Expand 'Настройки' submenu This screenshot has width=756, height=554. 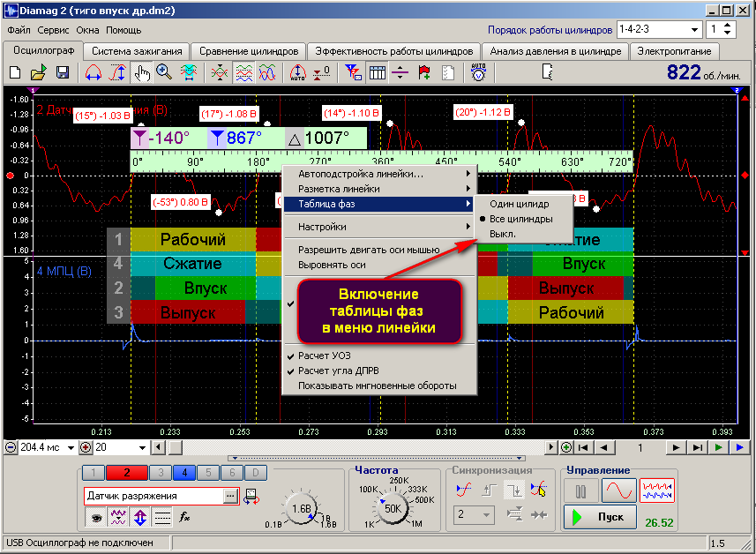(380, 227)
